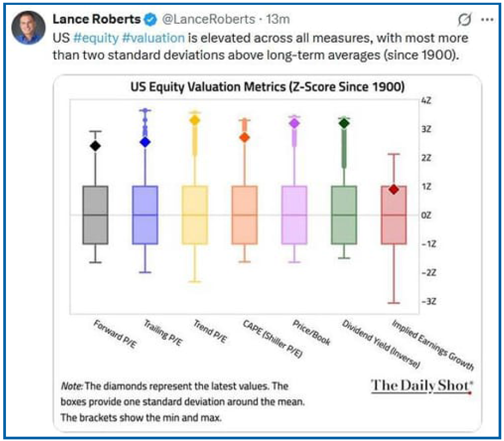Click the red Implied Earnings Growth diamond
Viewport: 504px width, 441px height.
[x=394, y=189]
